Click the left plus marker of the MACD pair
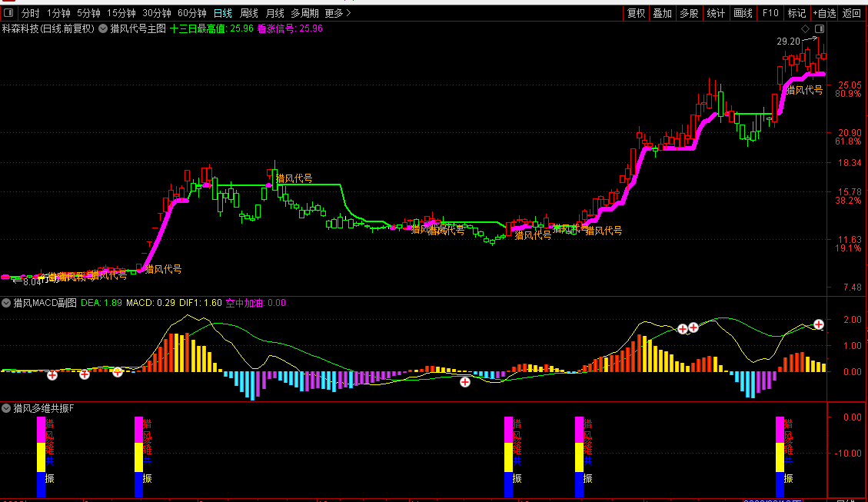The height and width of the screenshot is (502, 868). pyautogui.click(x=683, y=329)
